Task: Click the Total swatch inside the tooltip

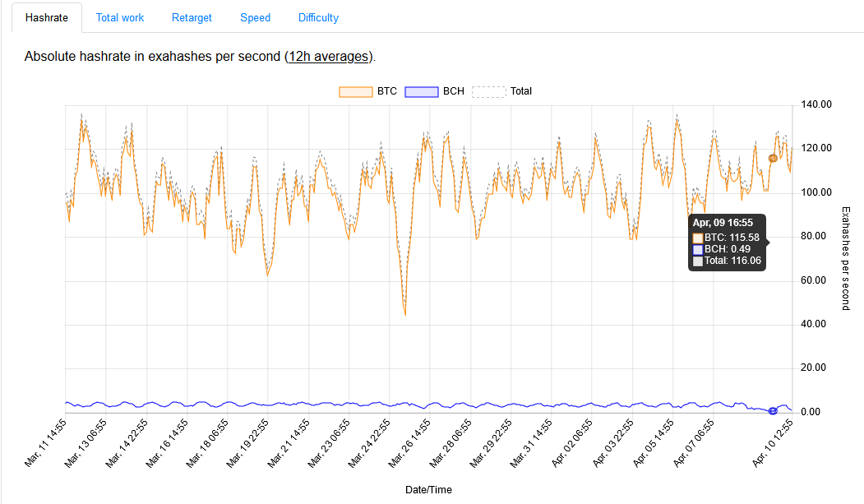Action: tap(698, 261)
